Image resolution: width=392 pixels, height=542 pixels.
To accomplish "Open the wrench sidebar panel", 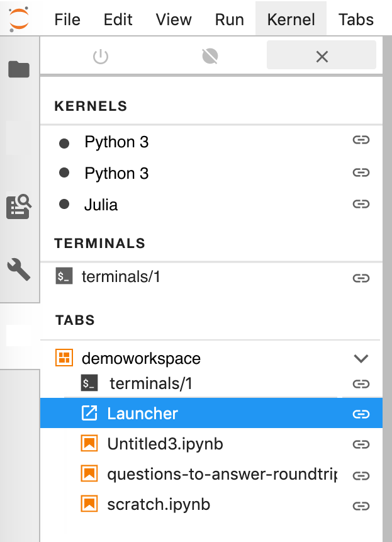I will pos(19,269).
